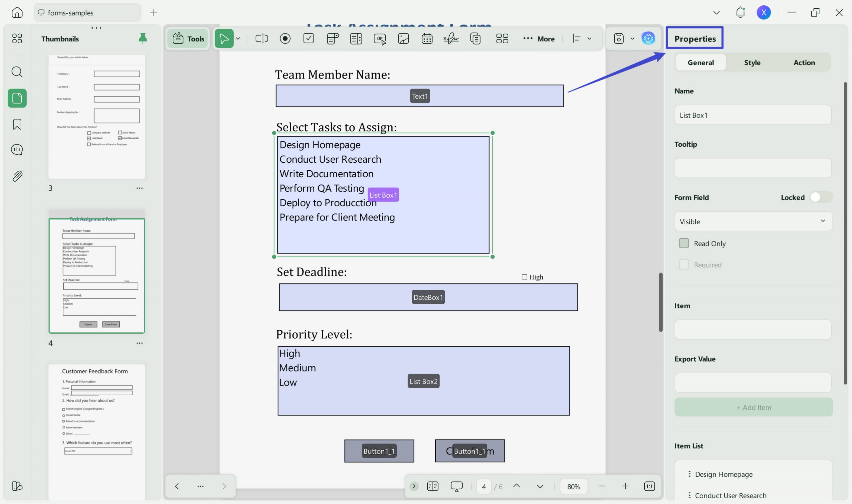Open a new tab with plus button

[153, 13]
